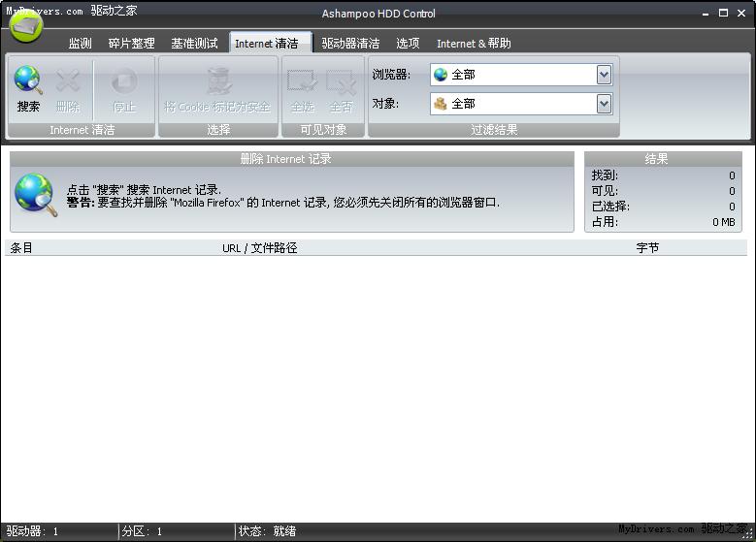Click the Mozilla Firefox warning text line
The image size is (756, 542).
(283, 203)
